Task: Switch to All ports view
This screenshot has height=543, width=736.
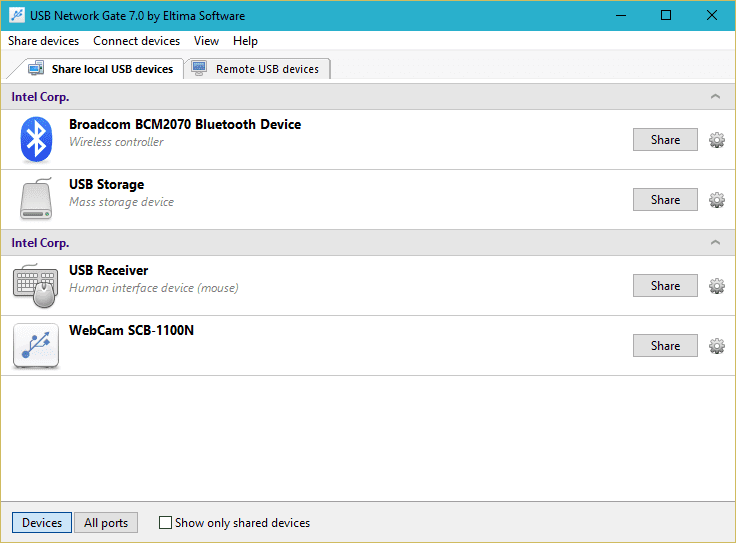Action: [x=106, y=523]
